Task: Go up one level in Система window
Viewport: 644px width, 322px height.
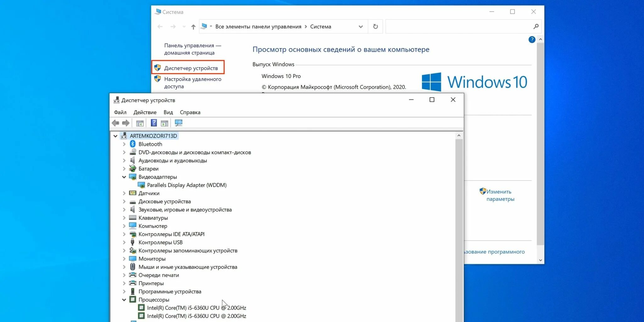Action: [193, 27]
